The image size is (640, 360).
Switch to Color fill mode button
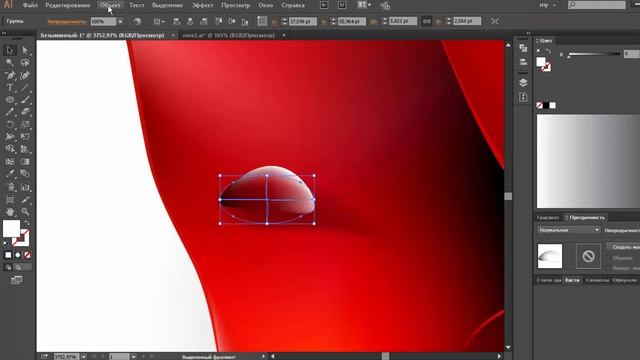click(x=8, y=255)
